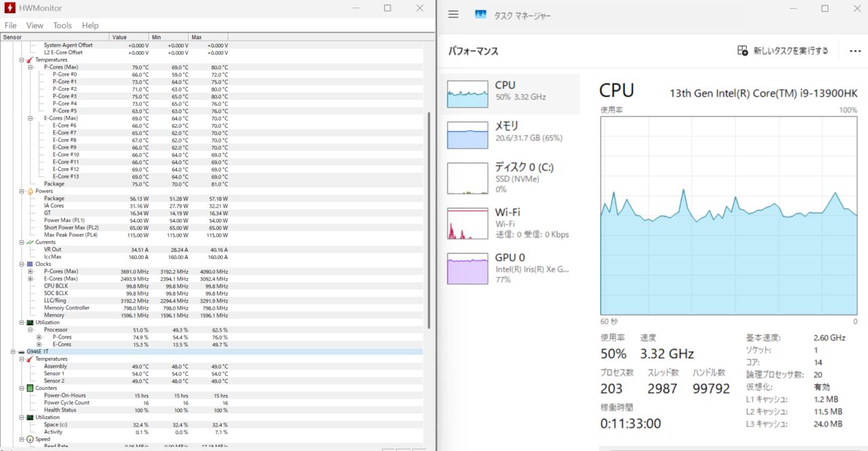The image size is (868, 451).
Task: Open the Tools menu in HWMonitor
Action: coord(62,25)
